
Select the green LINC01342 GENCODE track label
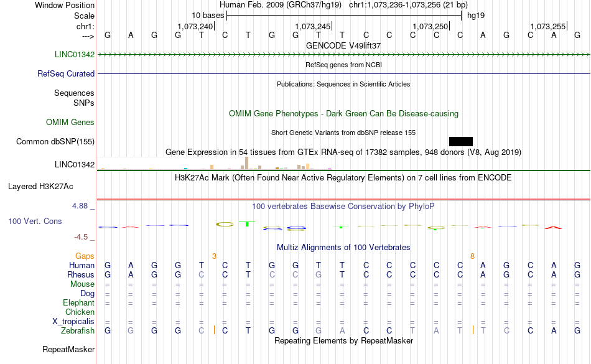(75, 54)
